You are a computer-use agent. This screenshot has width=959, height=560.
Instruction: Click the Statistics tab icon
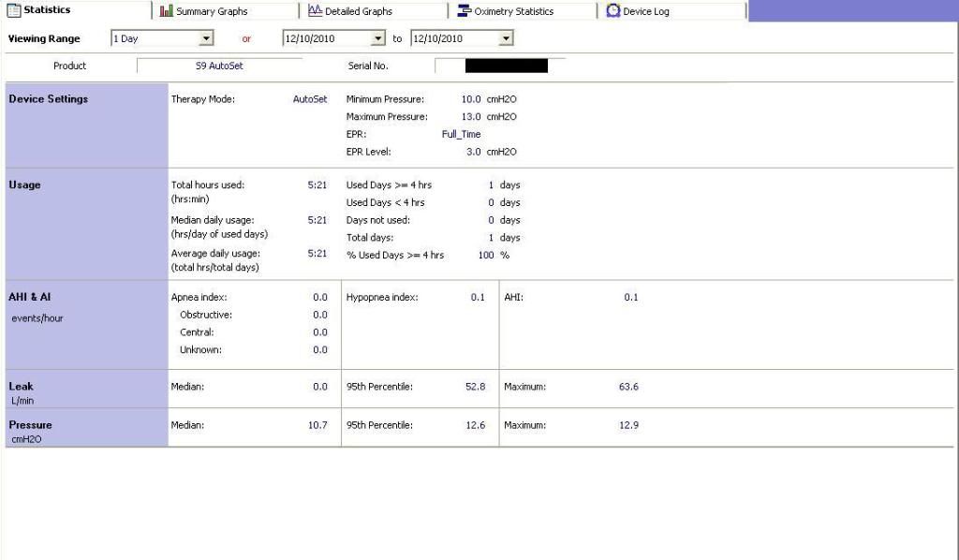[13, 10]
